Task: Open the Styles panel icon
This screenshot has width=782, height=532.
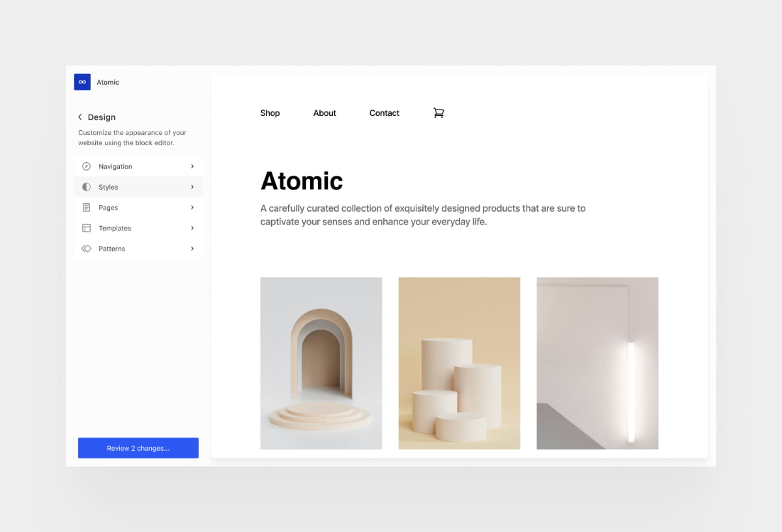Action: click(x=87, y=187)
